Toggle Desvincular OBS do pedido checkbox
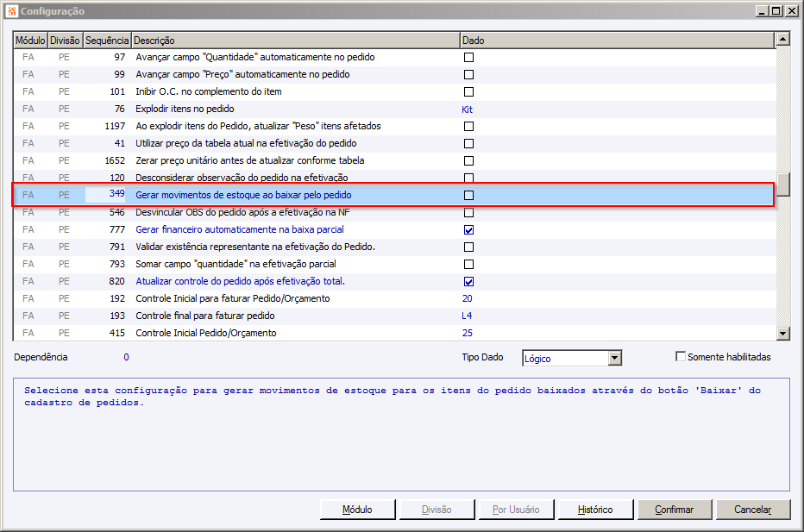Screen dimensions: 804x532 pos(468,213)
